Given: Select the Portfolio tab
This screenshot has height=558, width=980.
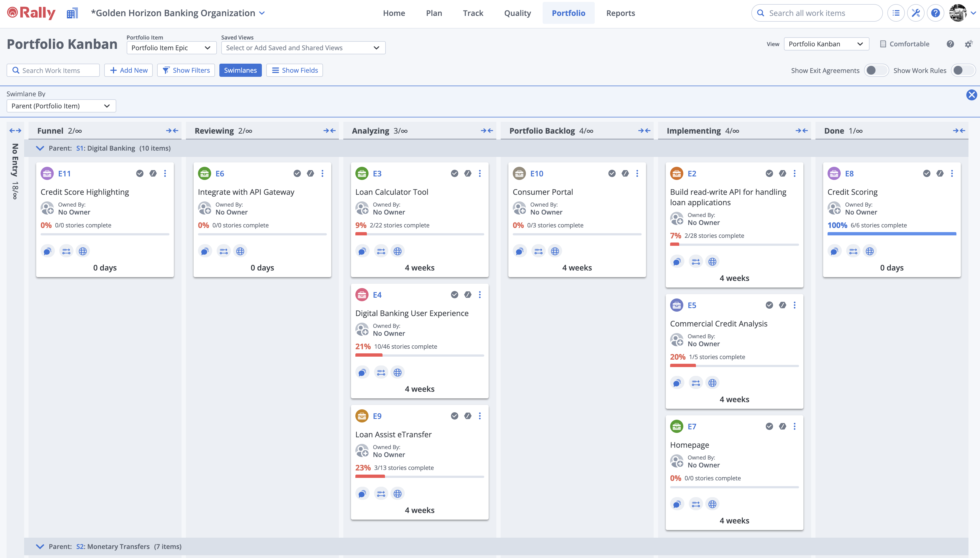Looking at the screenshot, I should point(568,13).
